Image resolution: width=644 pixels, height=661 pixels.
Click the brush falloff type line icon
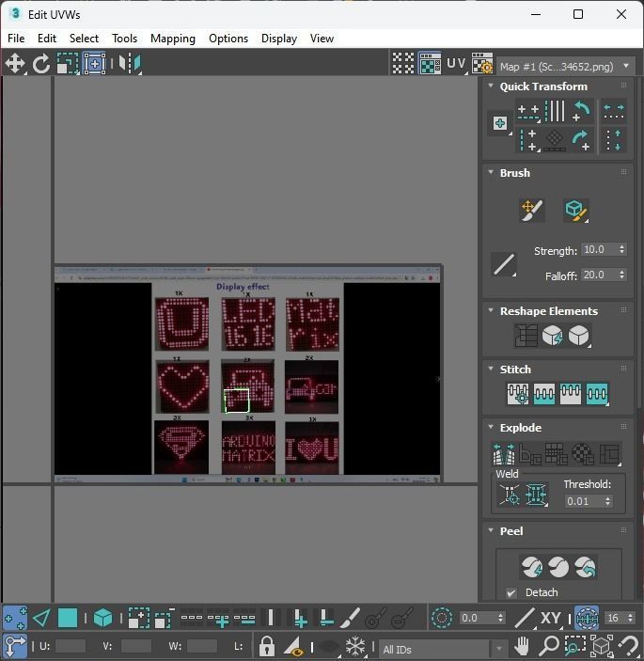[x=504, y=264]
